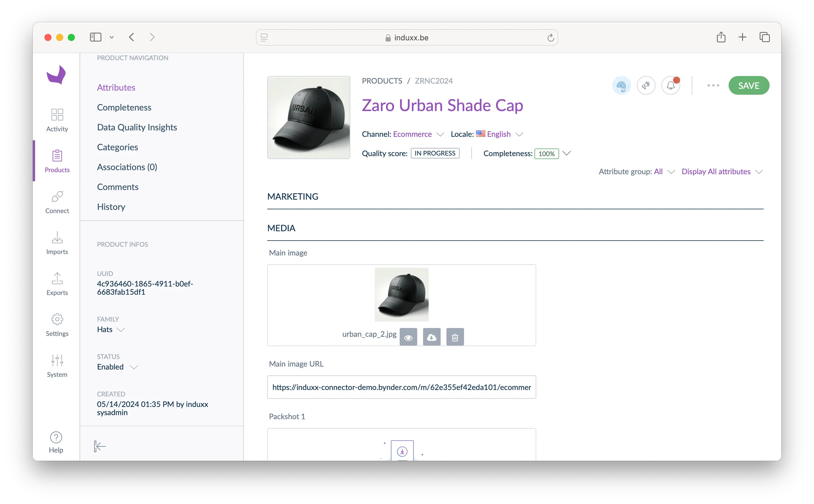The image size is (814, 504).
Task: Open notifications bell icon
Action: pyautogui.click(x=670, y=86)
